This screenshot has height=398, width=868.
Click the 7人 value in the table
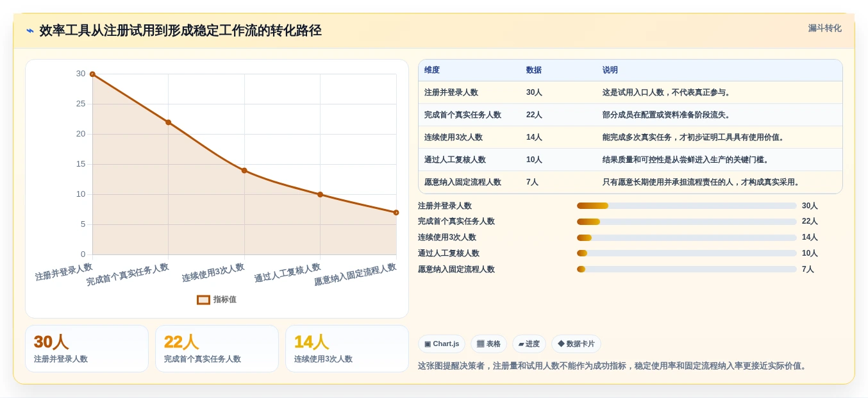[532, 182]
